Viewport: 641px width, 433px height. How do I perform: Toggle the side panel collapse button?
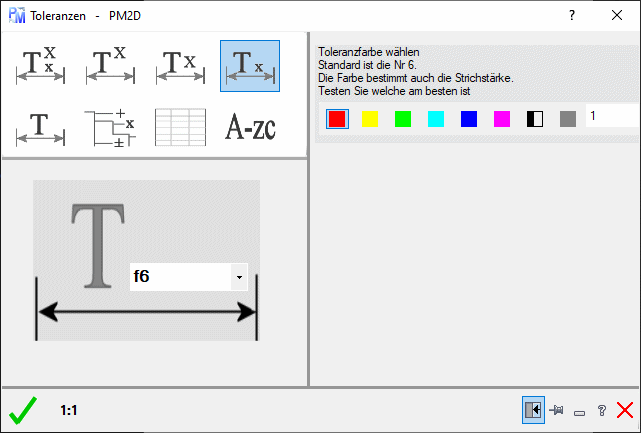[x=533, y=409]
